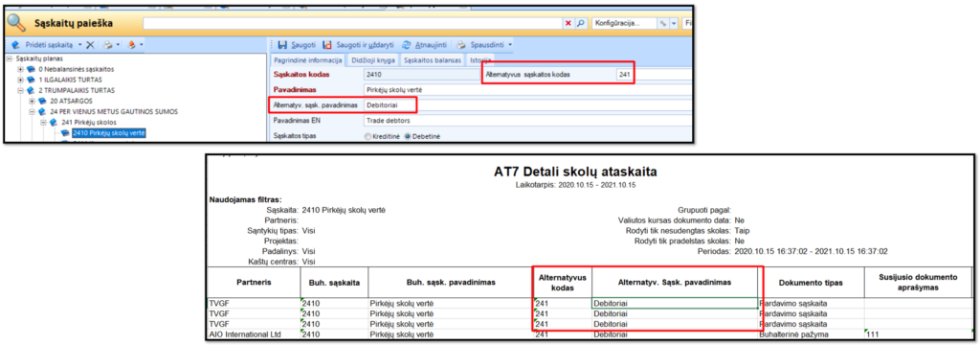This screenshot has height=345, width=980.
Task: Open the dropdown arrow next to the orange export icon
Action: click(142, 45)
